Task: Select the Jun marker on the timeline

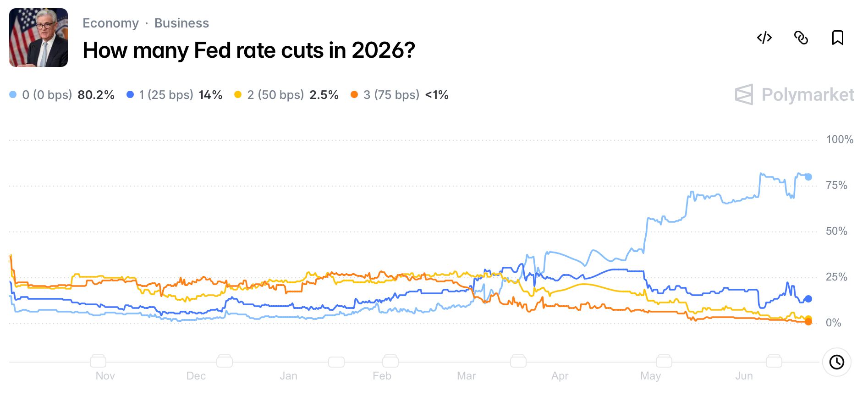Action: pyautogui.click(x=744, y=376)
